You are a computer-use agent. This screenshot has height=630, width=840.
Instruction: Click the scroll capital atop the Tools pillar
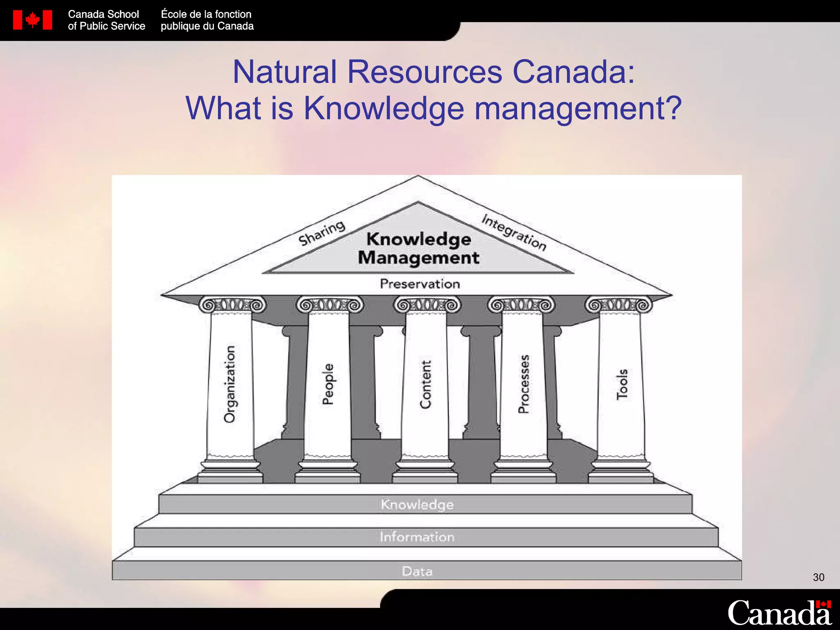pos(619,305)
